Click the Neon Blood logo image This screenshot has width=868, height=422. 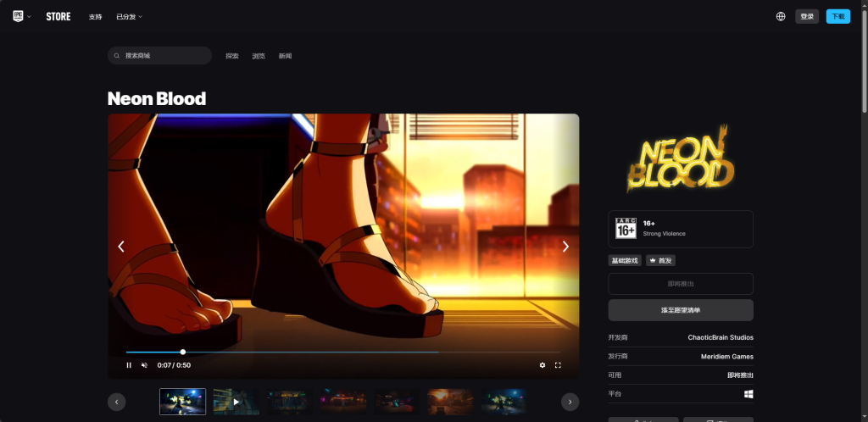(681, 158)
